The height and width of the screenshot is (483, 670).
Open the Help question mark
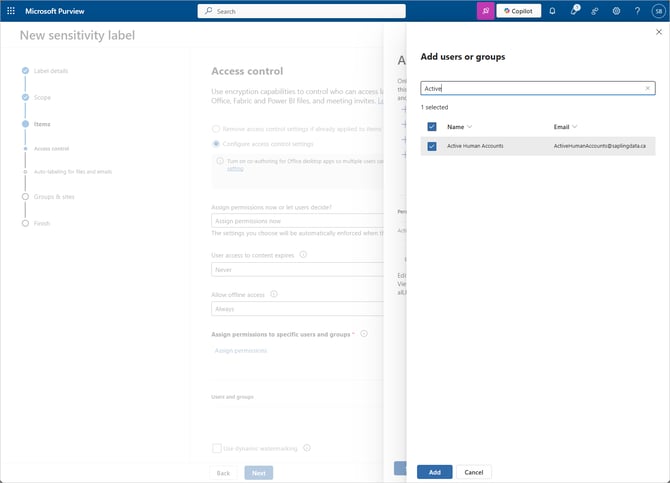point(637,11)
